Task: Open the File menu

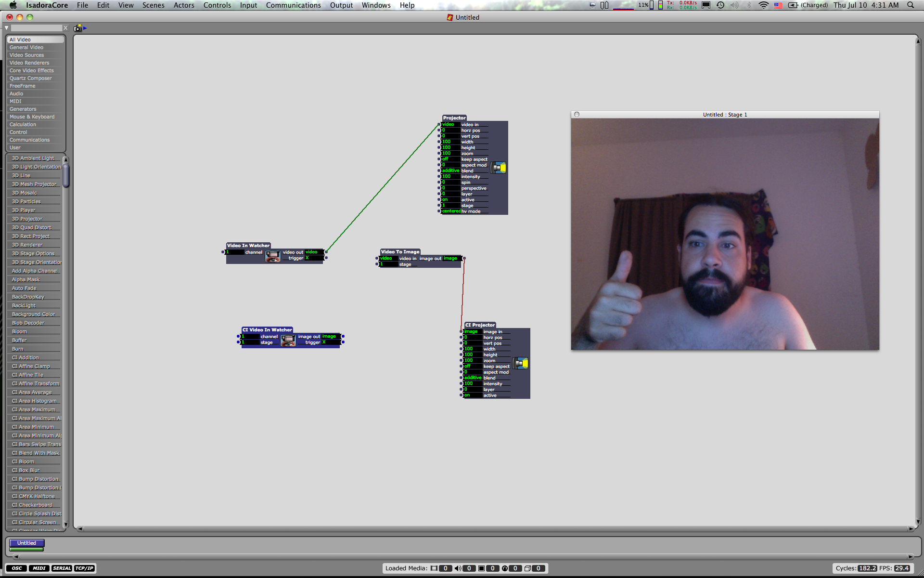Action: point(82,5)
